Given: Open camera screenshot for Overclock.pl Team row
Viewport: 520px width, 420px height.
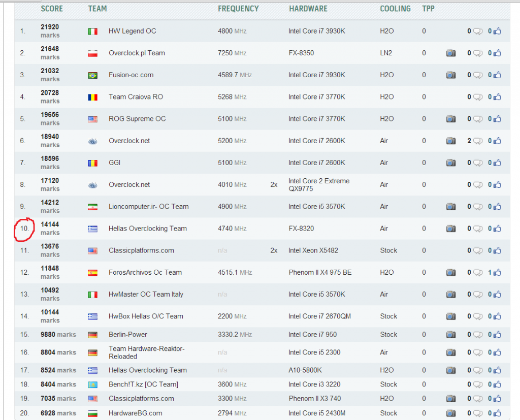Looking at the screenshot, I should click(450, 53).
